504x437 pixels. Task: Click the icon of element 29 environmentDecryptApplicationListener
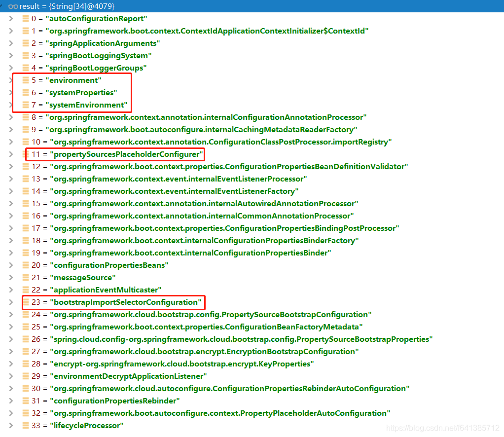26,376
